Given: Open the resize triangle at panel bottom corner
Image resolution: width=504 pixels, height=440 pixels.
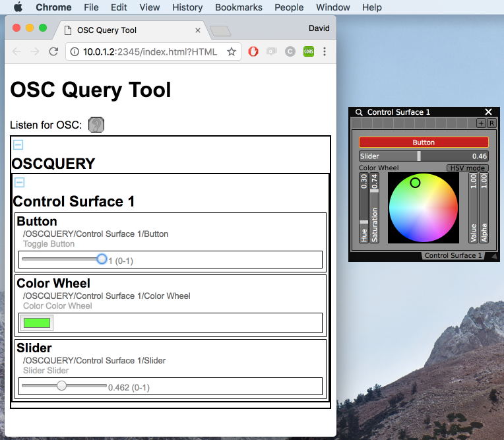Looking at the screenshot, I should coord(493,256).
